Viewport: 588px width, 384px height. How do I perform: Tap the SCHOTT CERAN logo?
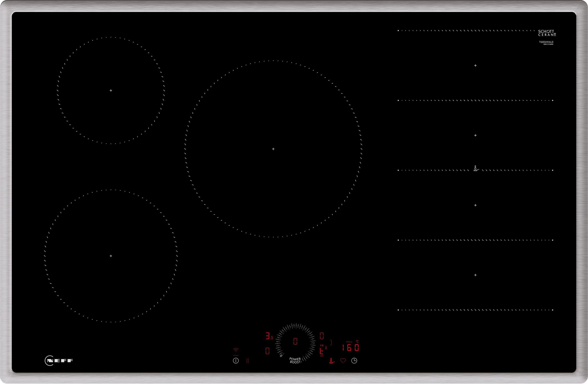[x=547, y=33]
